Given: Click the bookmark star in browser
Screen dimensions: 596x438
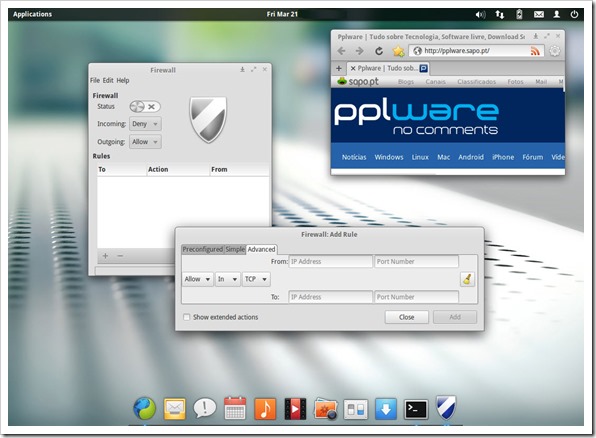Looking at the screenshot, I should pyautogui.click(x=398, y=51).
